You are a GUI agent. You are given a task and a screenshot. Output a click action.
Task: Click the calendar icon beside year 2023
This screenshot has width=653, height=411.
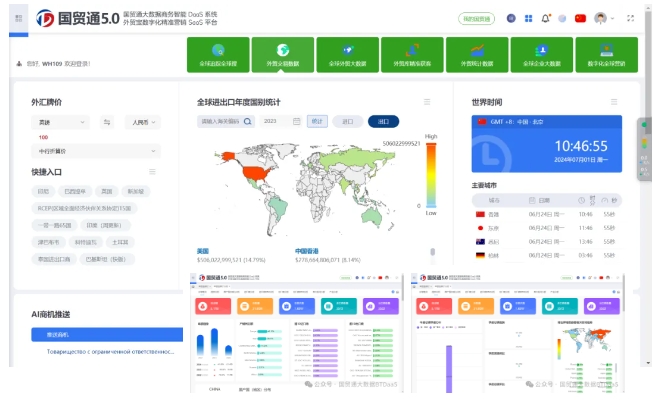click(x=296, y=121)
